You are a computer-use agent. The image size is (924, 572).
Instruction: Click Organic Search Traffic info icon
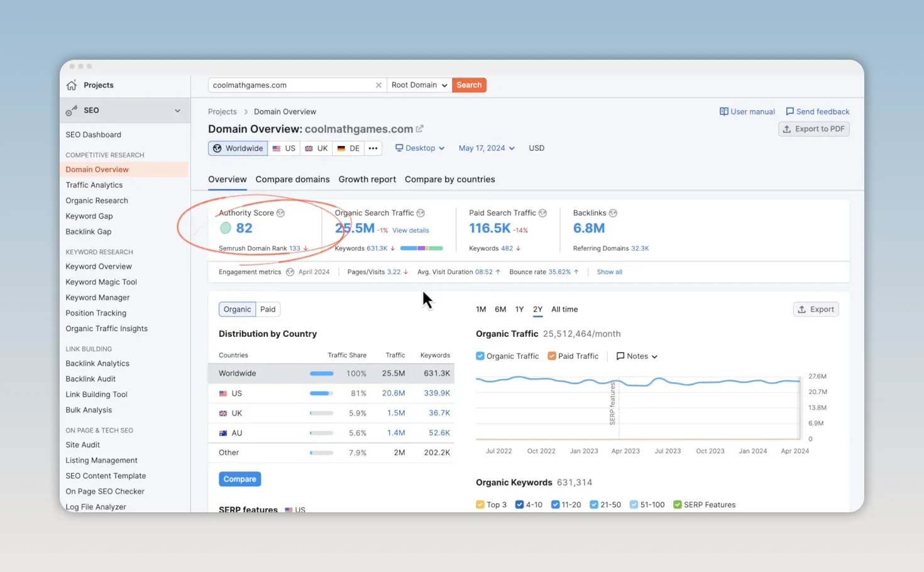click(x=421, y=213)
